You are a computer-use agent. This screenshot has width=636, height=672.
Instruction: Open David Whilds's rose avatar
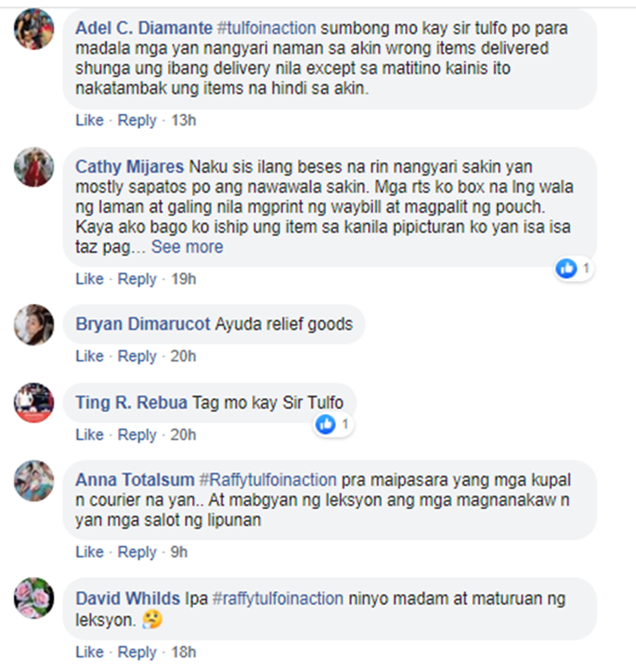(34, 598)
